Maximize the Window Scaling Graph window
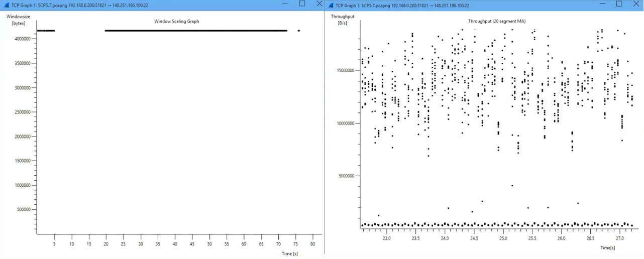 [302, 4]
